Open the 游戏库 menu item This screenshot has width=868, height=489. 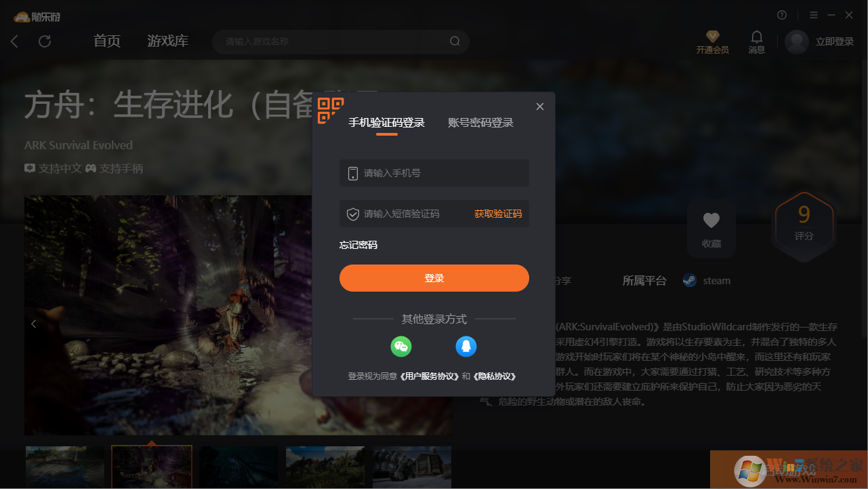tap(167, 41)
